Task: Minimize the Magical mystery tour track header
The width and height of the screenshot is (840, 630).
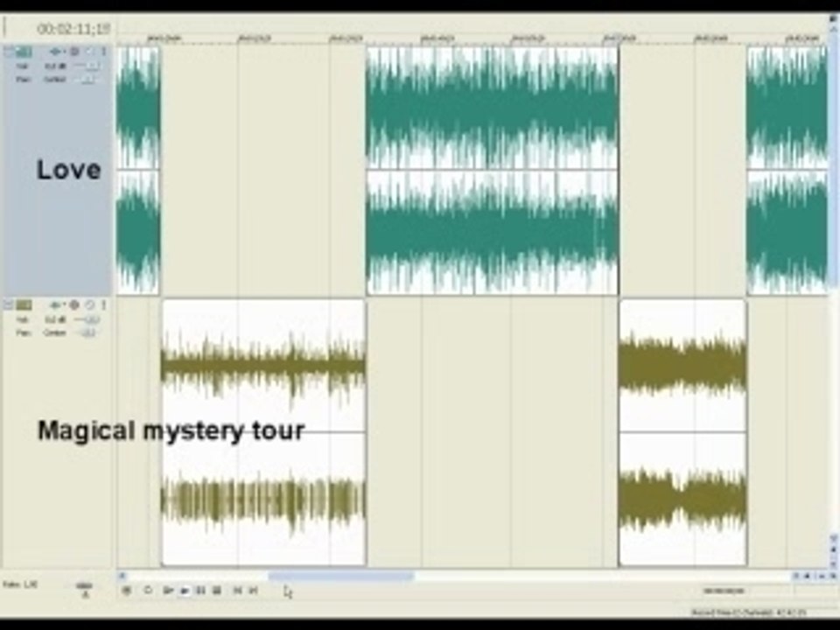Action: [x=9, y=304]
